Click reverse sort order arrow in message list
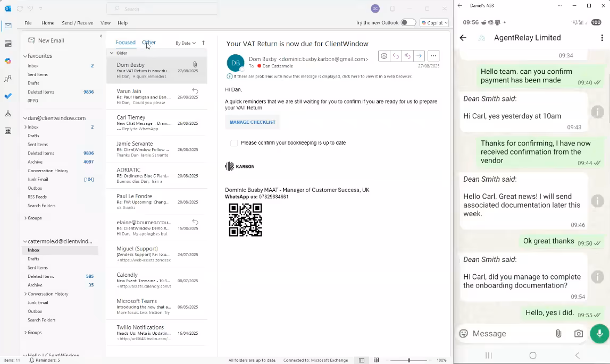 click(203, 43)
